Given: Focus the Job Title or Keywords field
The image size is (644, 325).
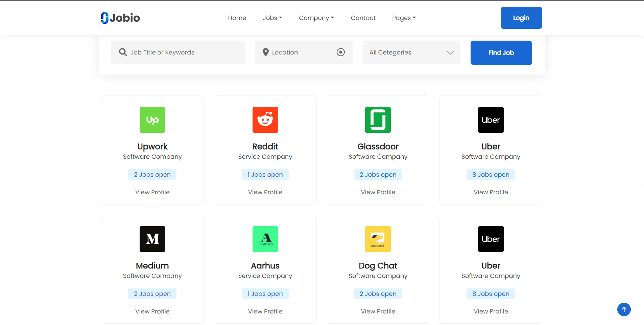Looking at the screenshot, I should 178,52.
